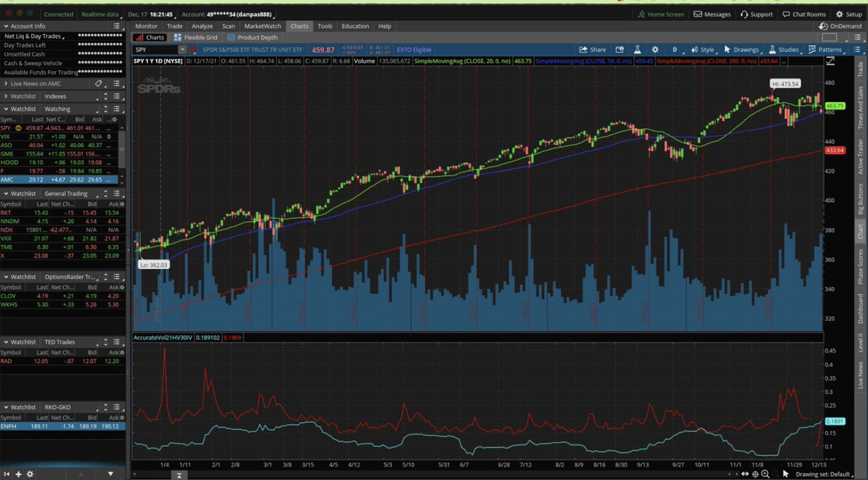Click the red symbol link color box
The image size is (868, 480).
coord(193,50)
